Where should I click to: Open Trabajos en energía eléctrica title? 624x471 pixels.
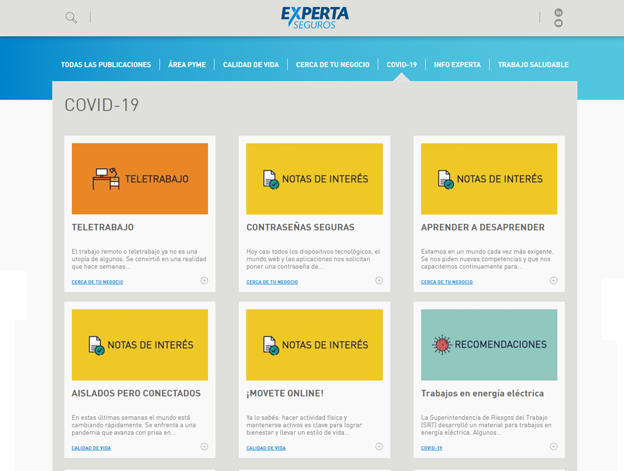[x=482, y=393]
